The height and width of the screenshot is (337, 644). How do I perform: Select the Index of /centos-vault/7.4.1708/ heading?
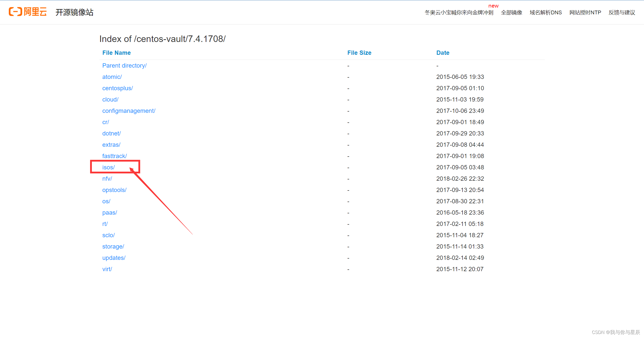[163, 39]
